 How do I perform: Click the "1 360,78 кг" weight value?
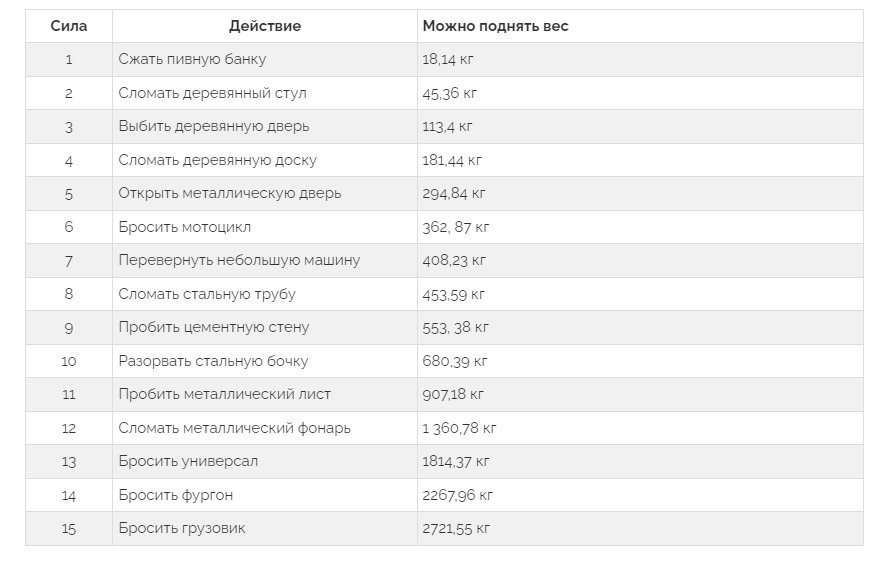click(459, 428)
